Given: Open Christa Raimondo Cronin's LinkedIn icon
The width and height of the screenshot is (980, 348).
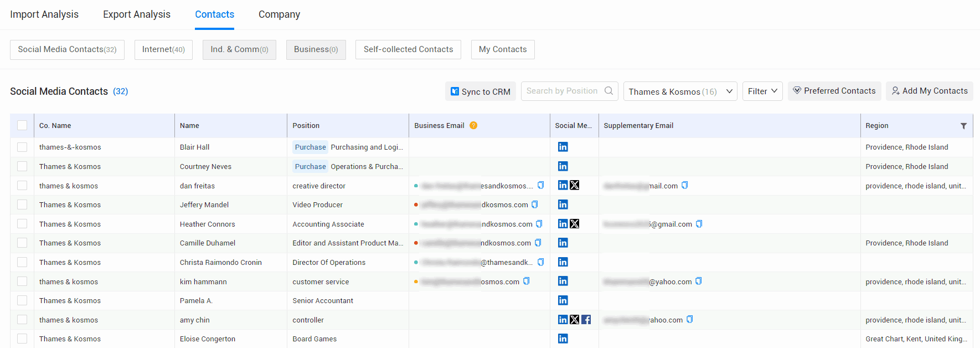Looking at the screenshot, I should click(x=563, y=262).
